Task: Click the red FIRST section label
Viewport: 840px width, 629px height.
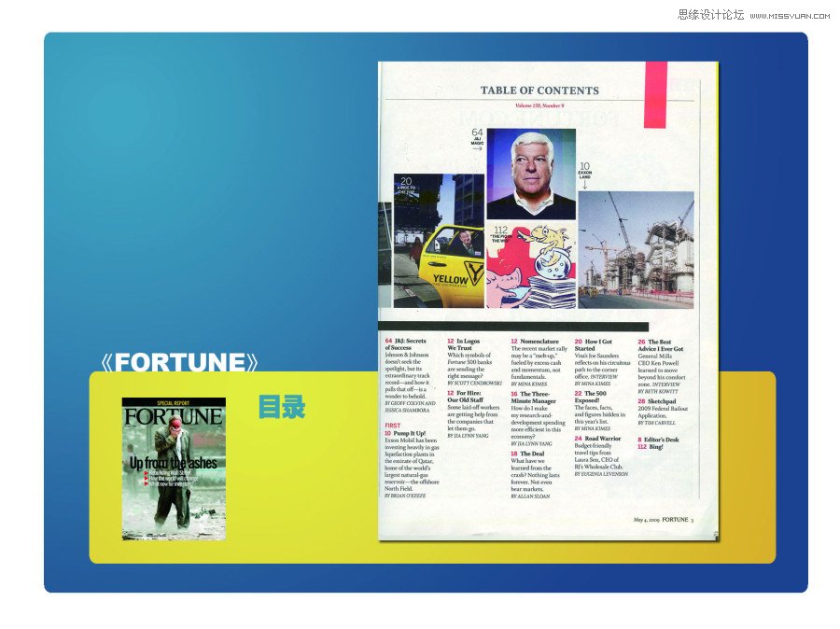Action: pos(393,426)
